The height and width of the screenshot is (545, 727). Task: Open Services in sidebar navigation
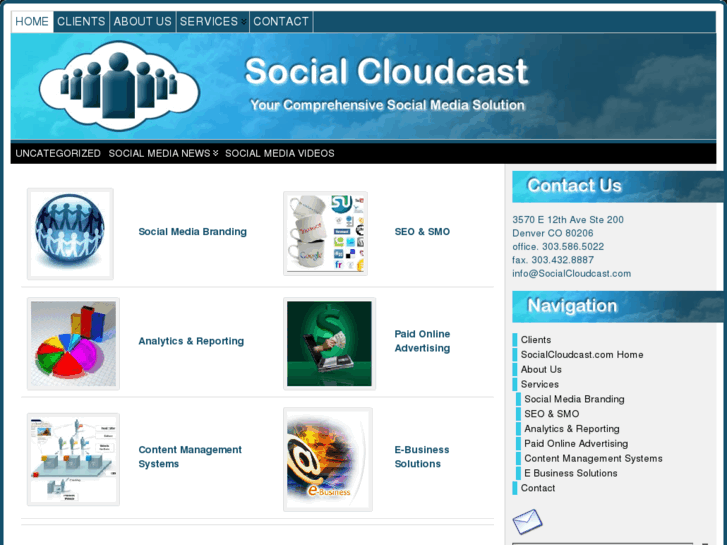[x=539, y=384]
